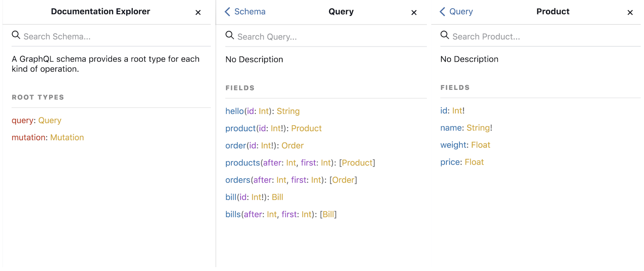Click the magnifier icon in Search Product
644x271 pixels.
pos(444,35)
